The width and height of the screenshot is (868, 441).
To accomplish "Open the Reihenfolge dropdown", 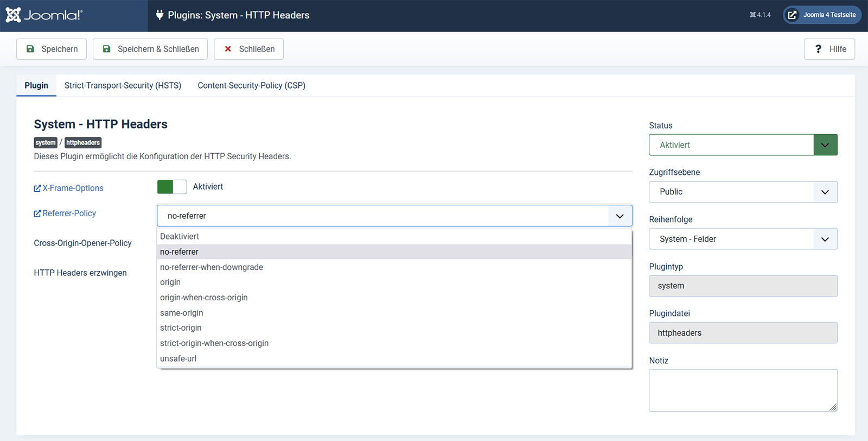I will [x=743, y=239].
